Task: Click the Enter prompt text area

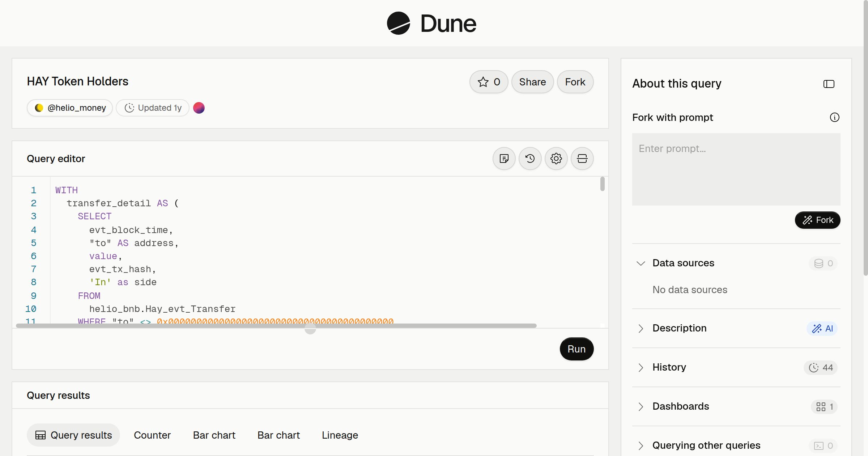Action: tap(736, 169)
